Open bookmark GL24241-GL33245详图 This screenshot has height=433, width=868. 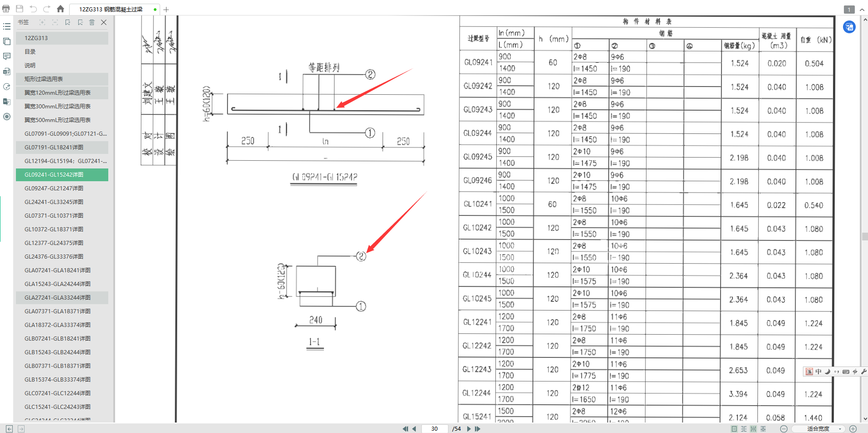[x=62, y=202]
